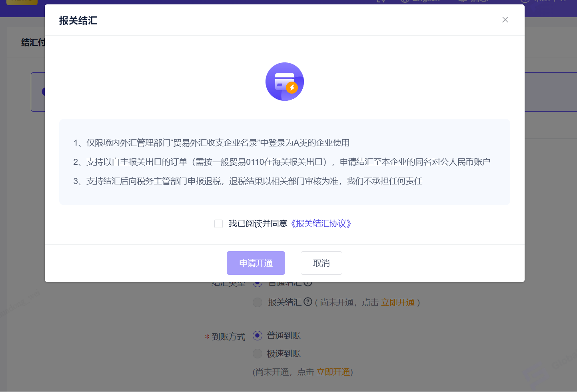The width and height of the screenshot is (577, 392).
Task: Choose the 极速到账 radio option
Action: 258,354
